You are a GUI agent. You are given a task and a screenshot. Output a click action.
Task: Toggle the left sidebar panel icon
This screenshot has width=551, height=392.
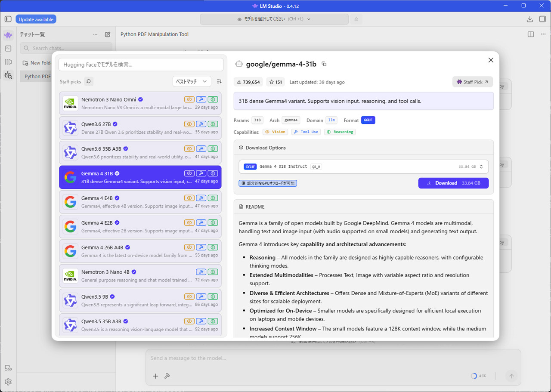coord(8,19)
